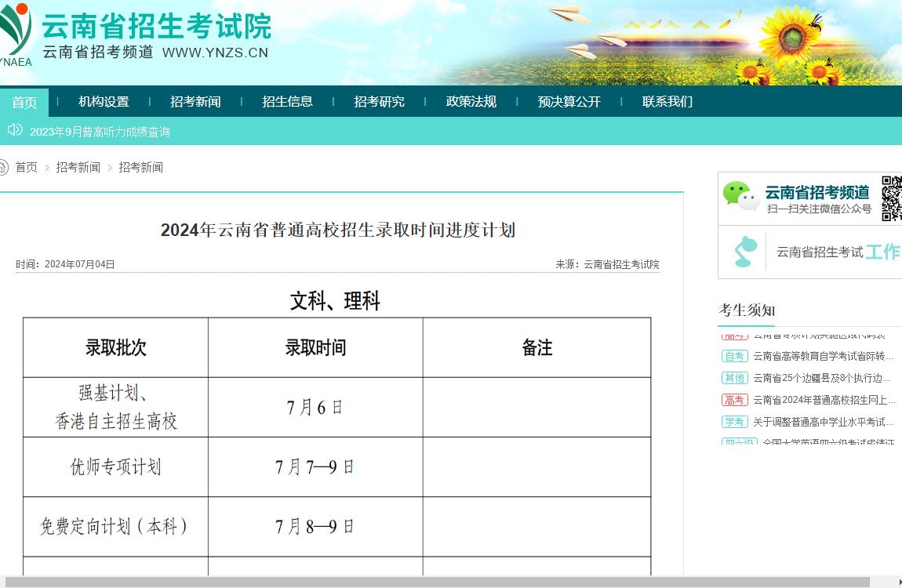Click the WWW.YNZS.CN site subtitle
This screenshot has height=588, width=902.
(x=217, y=53)
